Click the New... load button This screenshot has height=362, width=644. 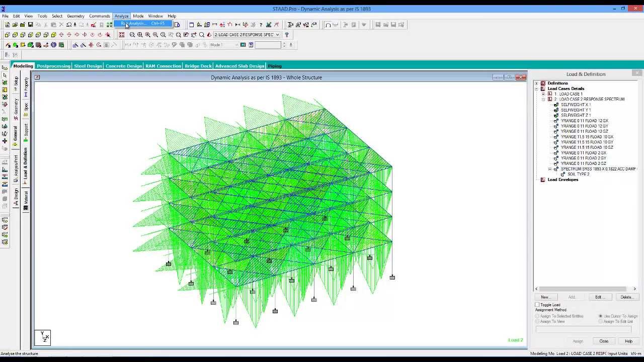tap(545, 297)
